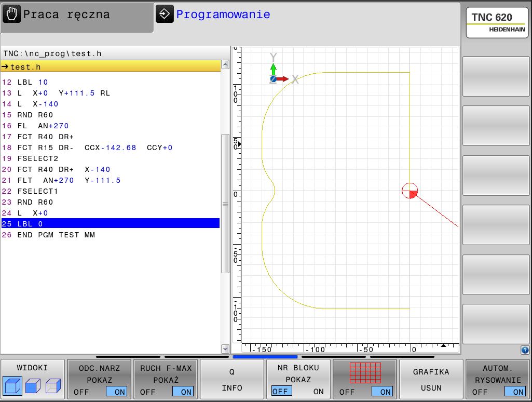Select line 13 L X+0 Y+111.5 RL
Image resolution: width=532 pixels, height=402 pixels.
click(x=111, y=93)
